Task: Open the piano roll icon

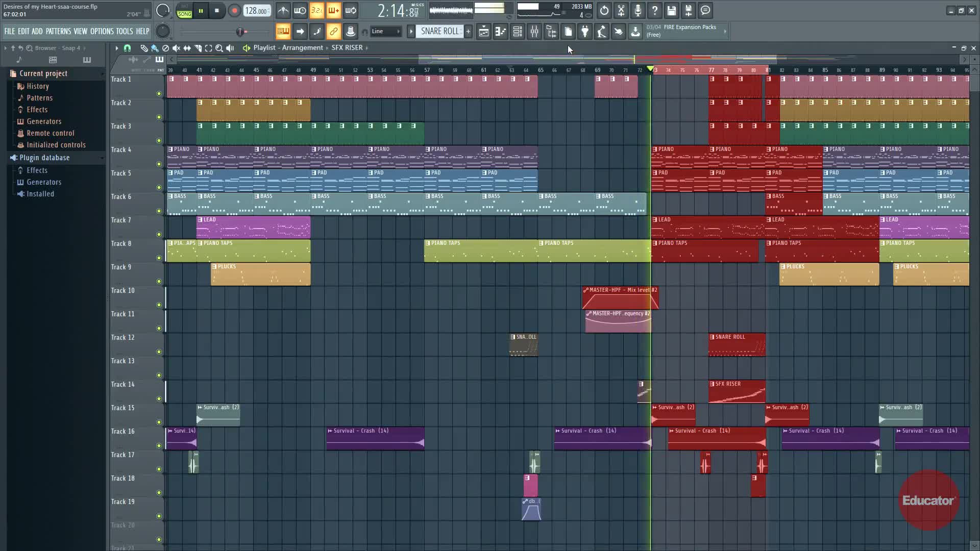Action: pos(500,32)
